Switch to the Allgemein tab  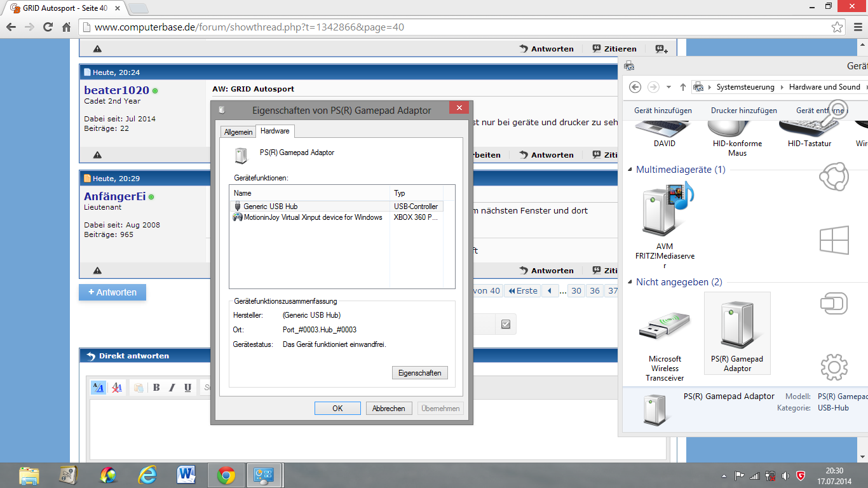(238, 132)
